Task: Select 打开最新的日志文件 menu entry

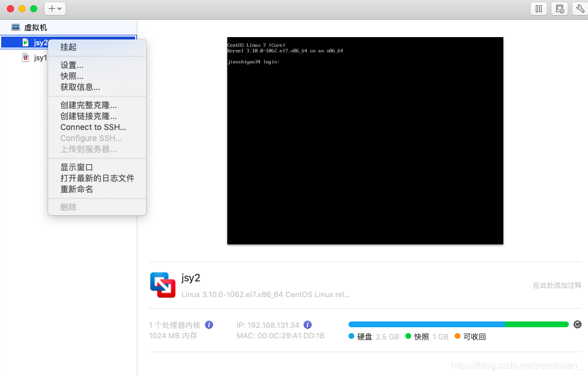Action: (97, 178)
